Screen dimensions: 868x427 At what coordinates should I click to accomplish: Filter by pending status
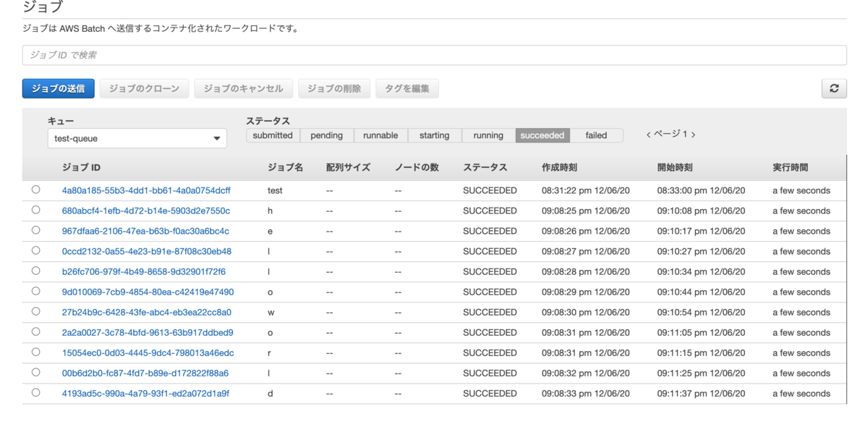326,135
